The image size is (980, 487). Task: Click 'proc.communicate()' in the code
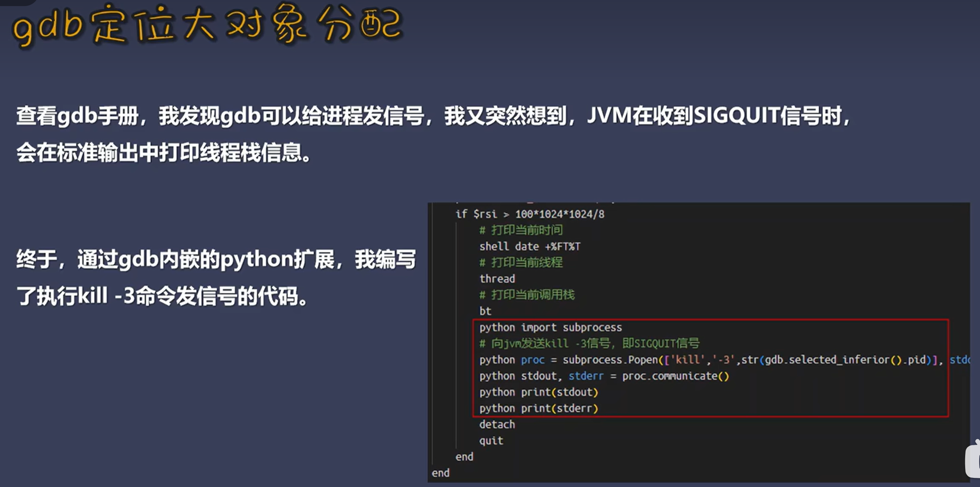pos(675,376)
